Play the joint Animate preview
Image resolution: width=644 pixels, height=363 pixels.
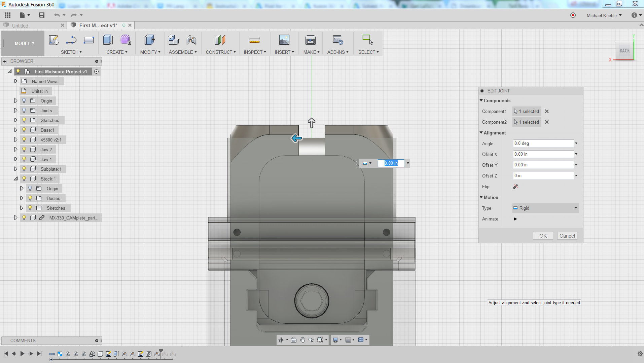[x=515, y=219]
